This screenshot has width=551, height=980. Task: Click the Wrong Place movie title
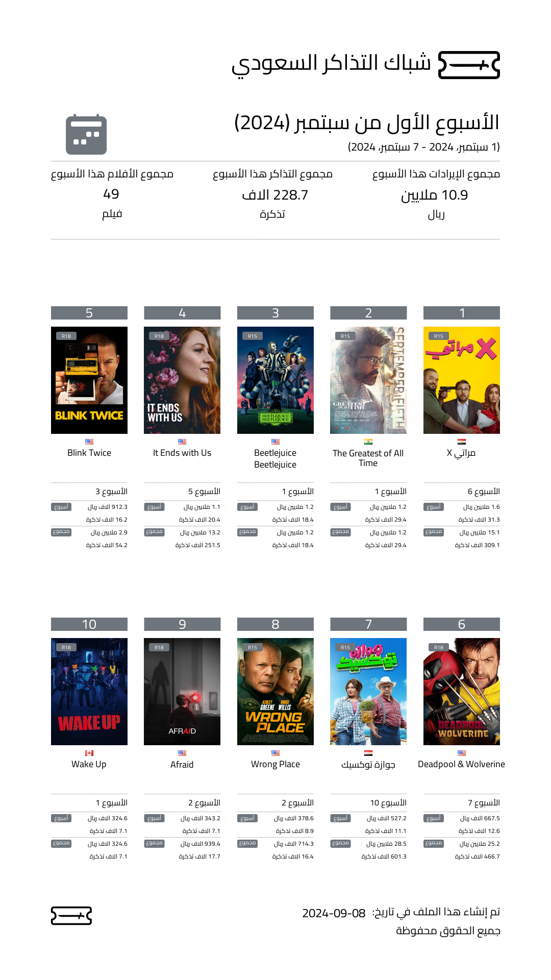275,764
